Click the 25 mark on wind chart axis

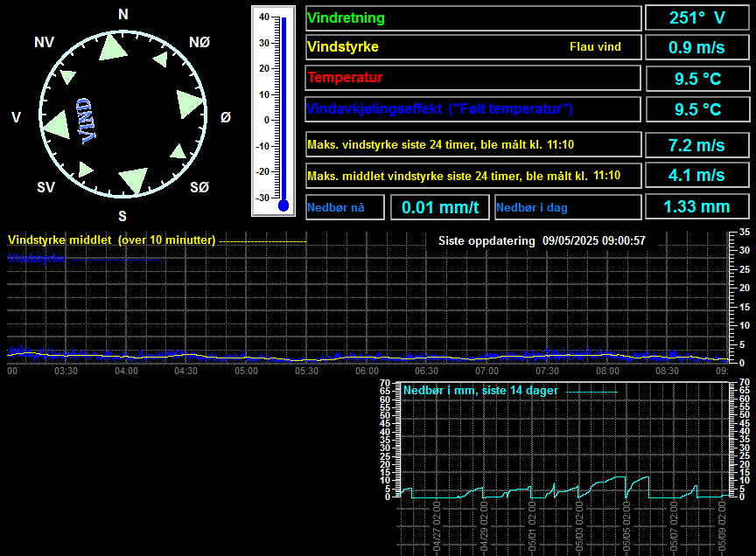[745, 269]
